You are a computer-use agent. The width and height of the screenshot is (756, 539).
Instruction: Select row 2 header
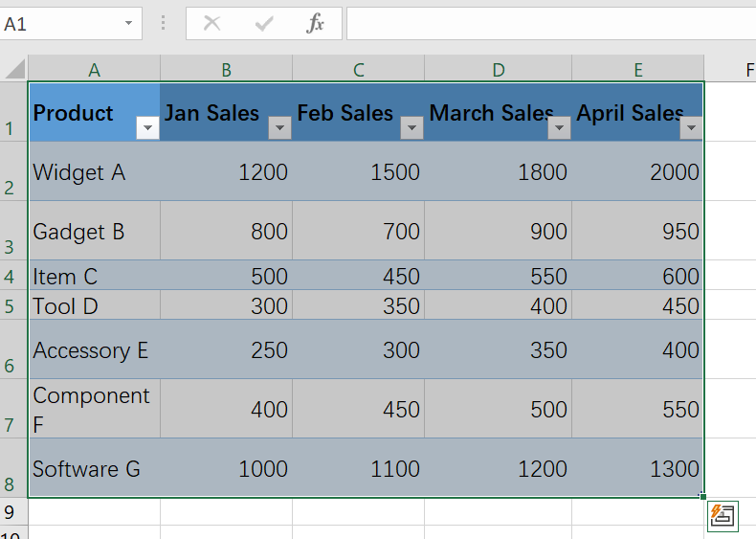(14, 171)
